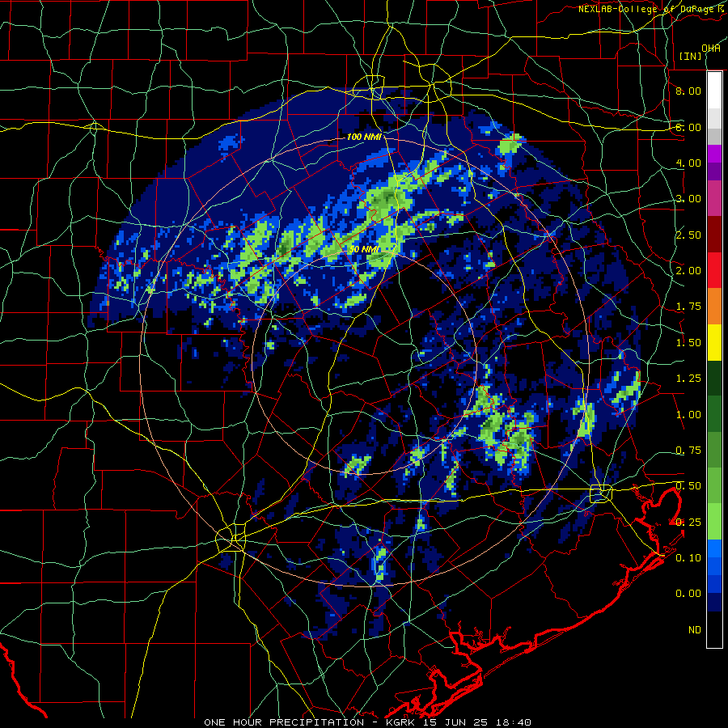Click the white swatch in the precipitation legend
Image resolution: width=728 pixels, height=728 pixels.
[714, 91]
